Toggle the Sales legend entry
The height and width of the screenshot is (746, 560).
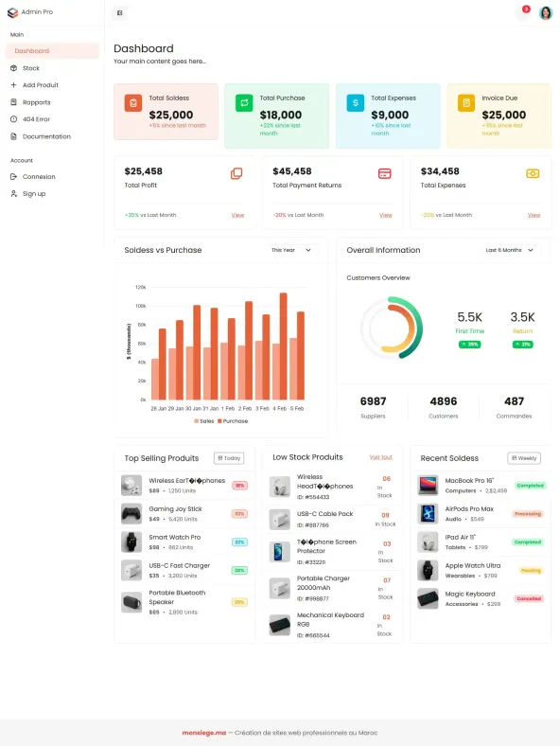tap(204, 421)
